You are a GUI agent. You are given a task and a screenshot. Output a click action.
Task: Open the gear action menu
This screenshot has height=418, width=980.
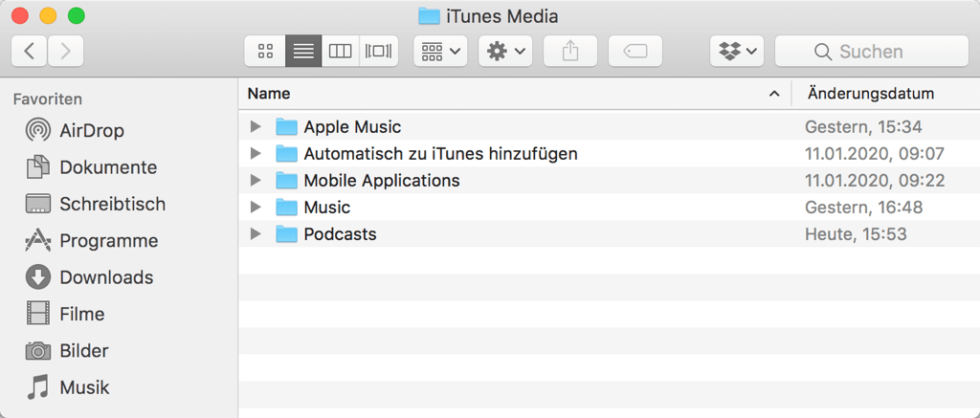coord(505,52)
